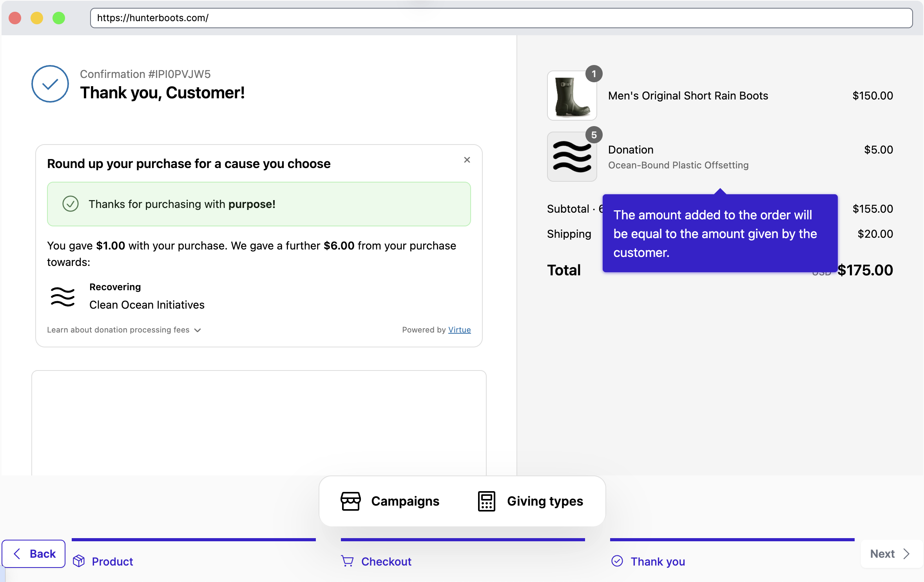The image size is (924, 582).
Task: Click the Men's Original Short Rain Boots thumbnail
Action: pyautogui.click(x=571, y=95)
